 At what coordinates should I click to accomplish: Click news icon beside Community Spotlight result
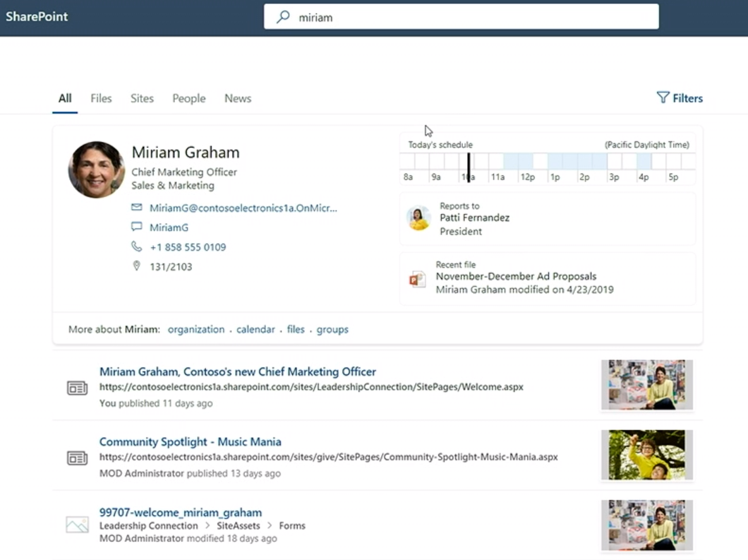[77, 458]
